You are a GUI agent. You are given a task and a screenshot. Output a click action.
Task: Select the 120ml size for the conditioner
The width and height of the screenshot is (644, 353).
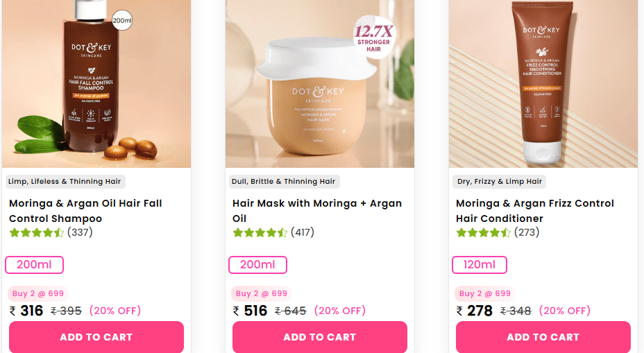(480, 265)
